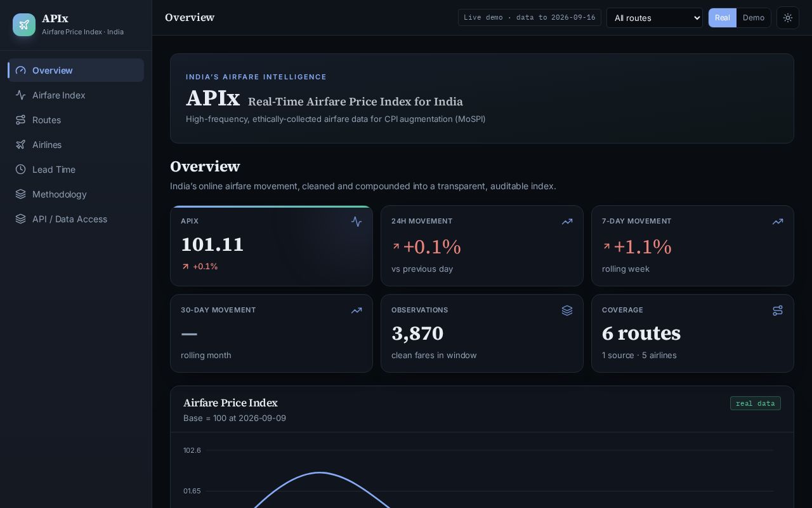
Task: Open the All routes dropdown
Action: 655,18
